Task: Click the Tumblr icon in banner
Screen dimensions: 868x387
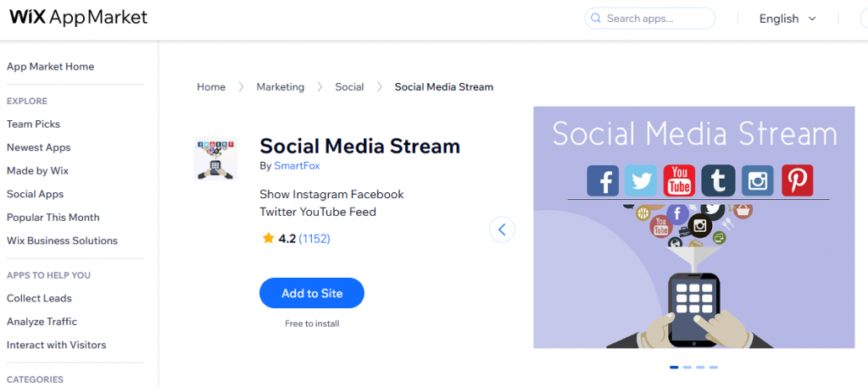Action: point(719,180)
